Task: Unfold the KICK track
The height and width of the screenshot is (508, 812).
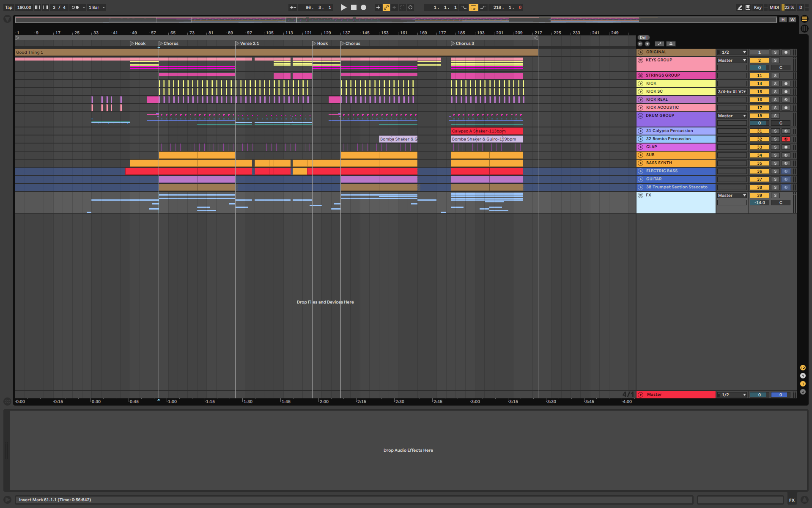Action: 640,83
